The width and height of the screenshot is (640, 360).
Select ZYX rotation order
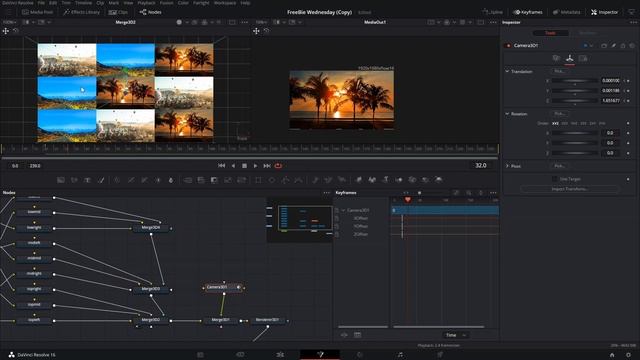tap(602, 123)
